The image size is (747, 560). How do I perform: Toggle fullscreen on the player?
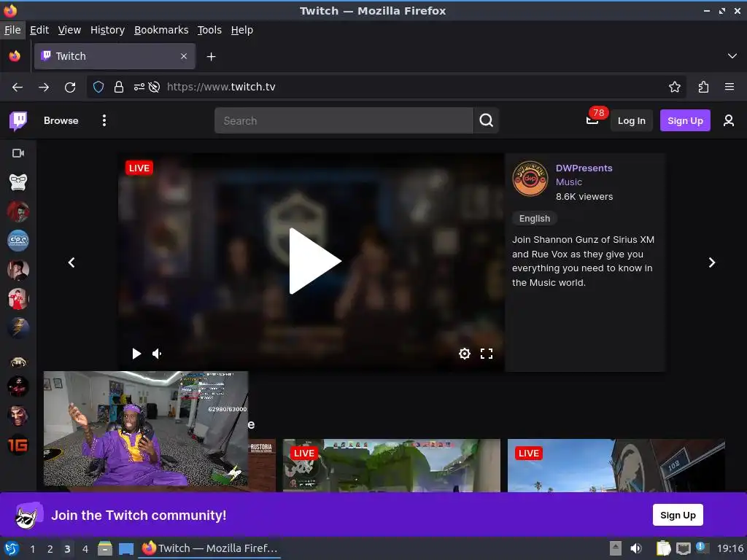pos(487,354)
